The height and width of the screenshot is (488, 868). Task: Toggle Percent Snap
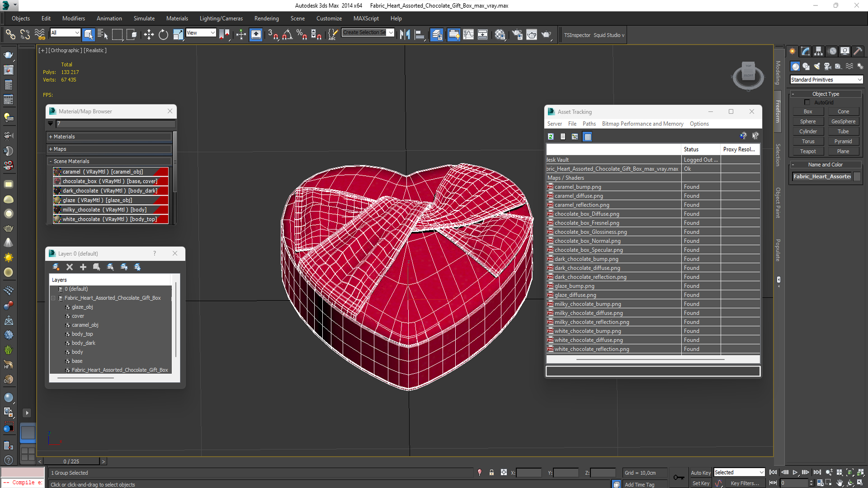[x=302, y=34]
